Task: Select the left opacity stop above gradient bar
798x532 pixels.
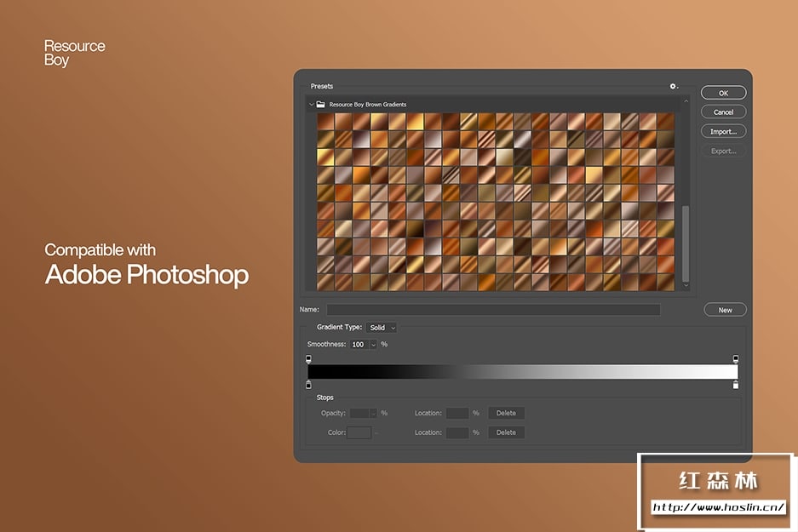Action: point(308,359)
